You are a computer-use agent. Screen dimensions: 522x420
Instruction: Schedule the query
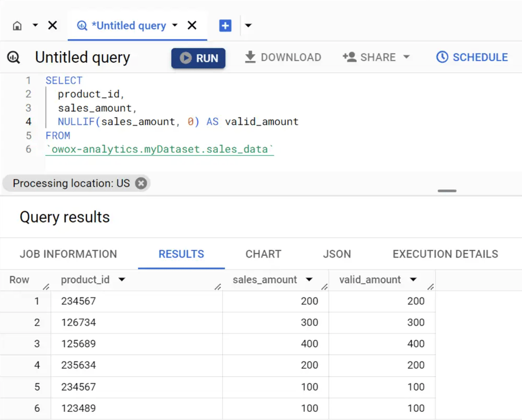click(472, 57)
